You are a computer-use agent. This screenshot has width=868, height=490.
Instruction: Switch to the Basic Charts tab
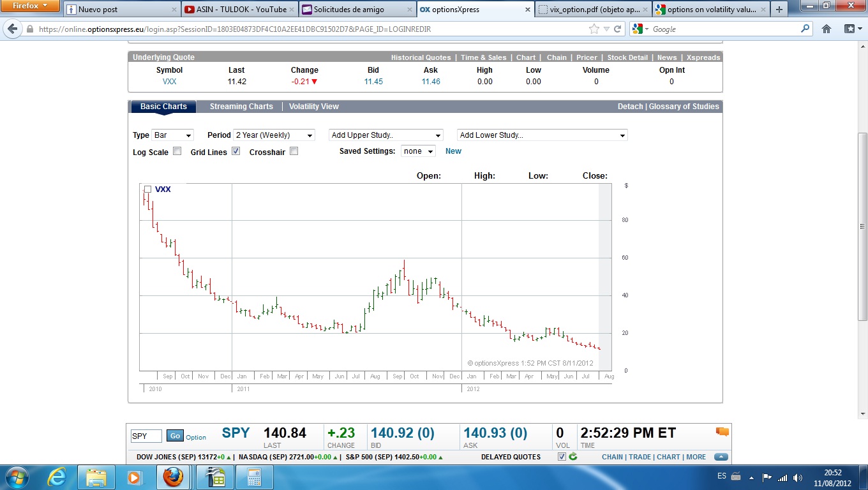coord(163,107)
